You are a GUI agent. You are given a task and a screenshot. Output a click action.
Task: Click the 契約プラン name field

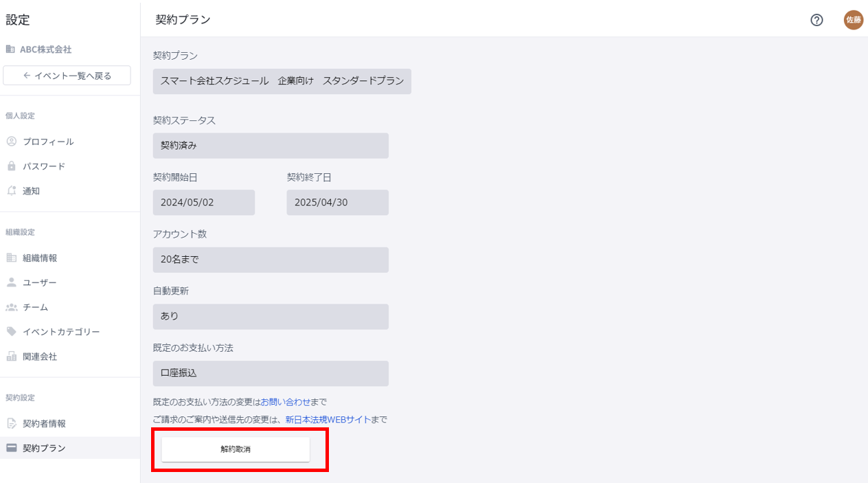[x=282, y=81]
